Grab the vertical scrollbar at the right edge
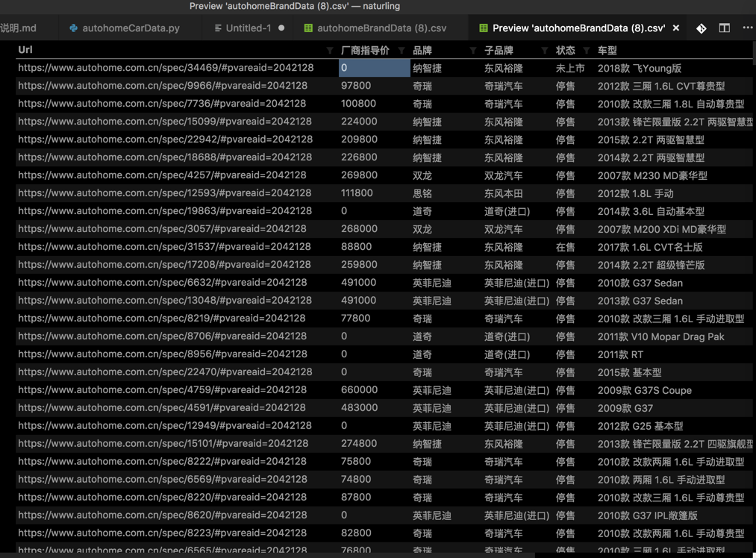Screen dimensions: 756x558 click(754, 52)
